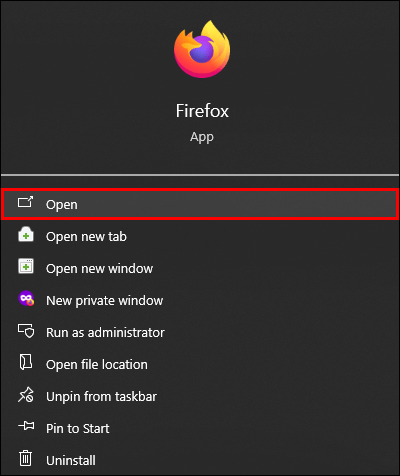Click the shield Run as administrator icon
Image resolution: width=400 pixels, height=476 pixels.
(26, 331)
